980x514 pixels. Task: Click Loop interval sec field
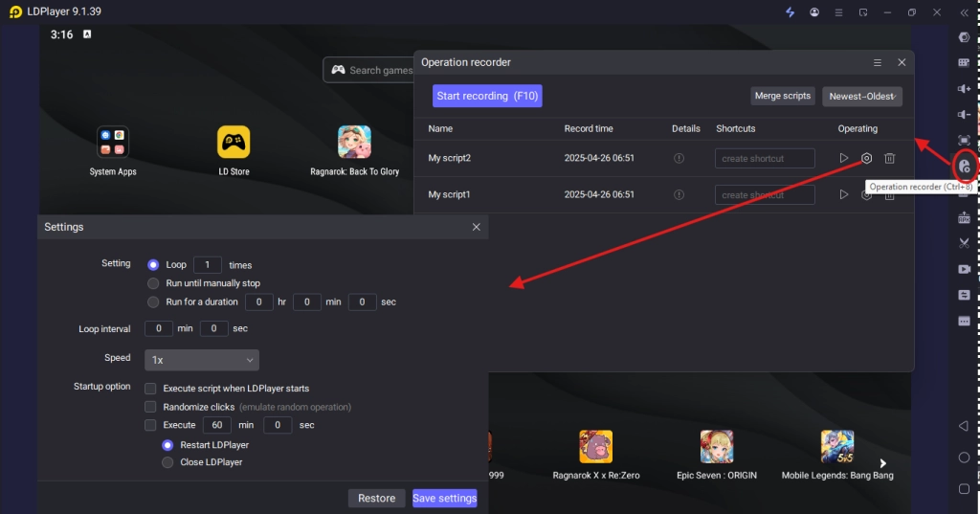point(213,328)
